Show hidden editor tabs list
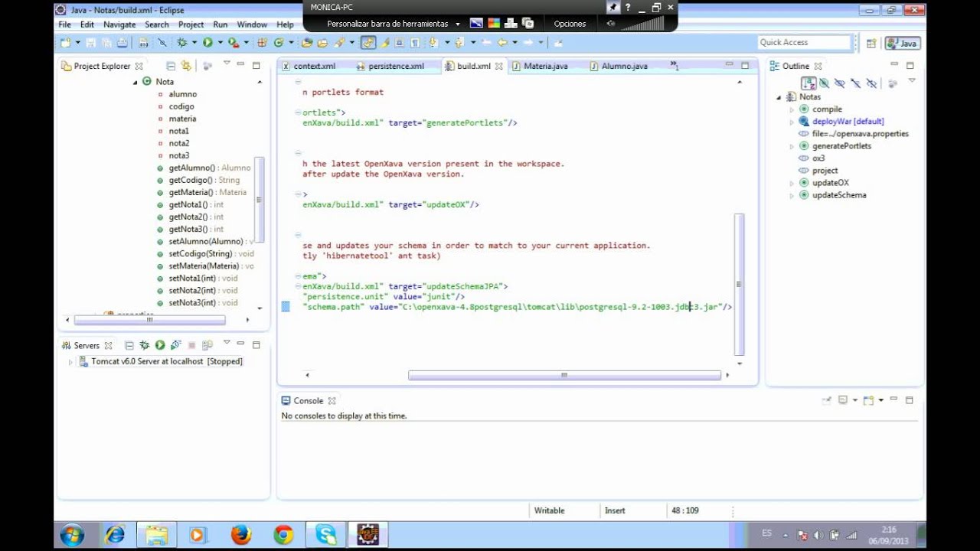 [x=675, y=66]
